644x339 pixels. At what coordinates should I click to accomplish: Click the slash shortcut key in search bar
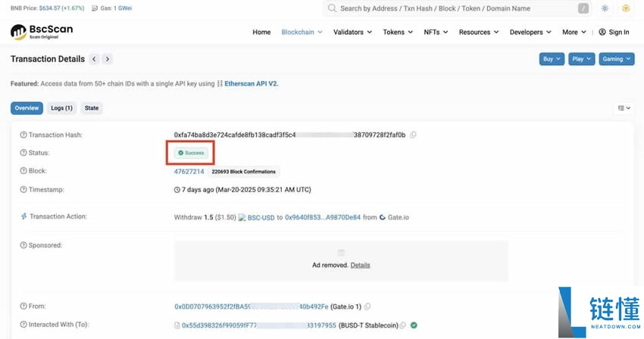583,8
